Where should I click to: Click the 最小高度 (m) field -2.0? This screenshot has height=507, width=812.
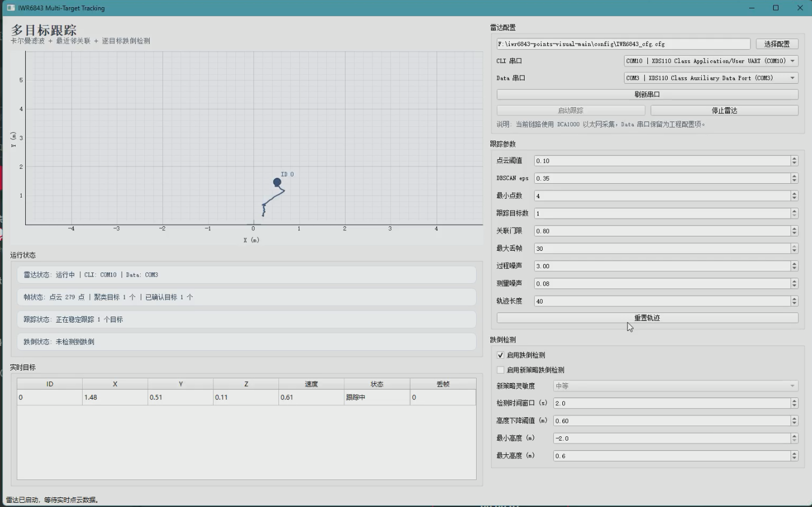(x=671, y=438)
